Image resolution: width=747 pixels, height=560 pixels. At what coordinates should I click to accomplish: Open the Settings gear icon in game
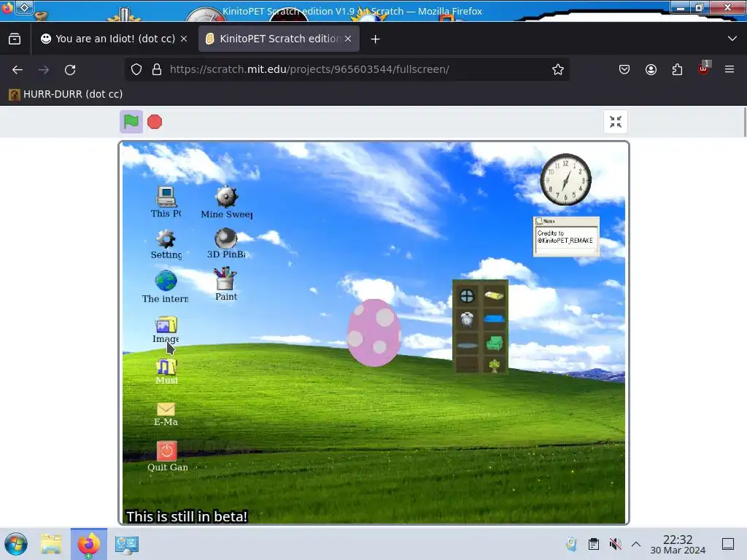point(166,244)
